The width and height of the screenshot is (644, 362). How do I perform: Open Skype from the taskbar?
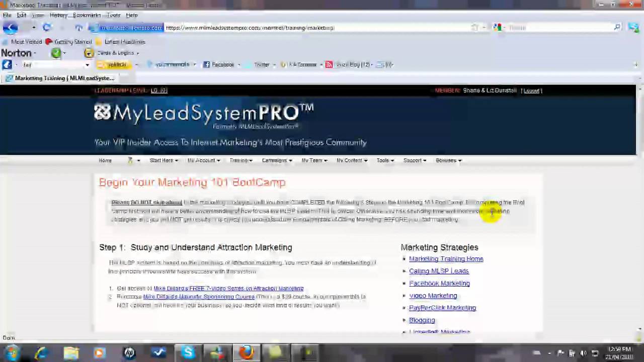[x=188, y=353]
